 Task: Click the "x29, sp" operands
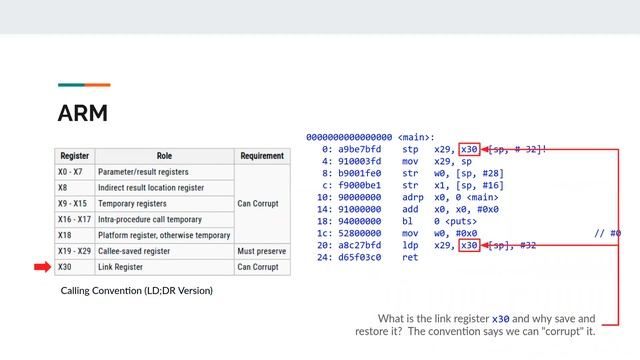pyautogui.click(x=453, y=162)
